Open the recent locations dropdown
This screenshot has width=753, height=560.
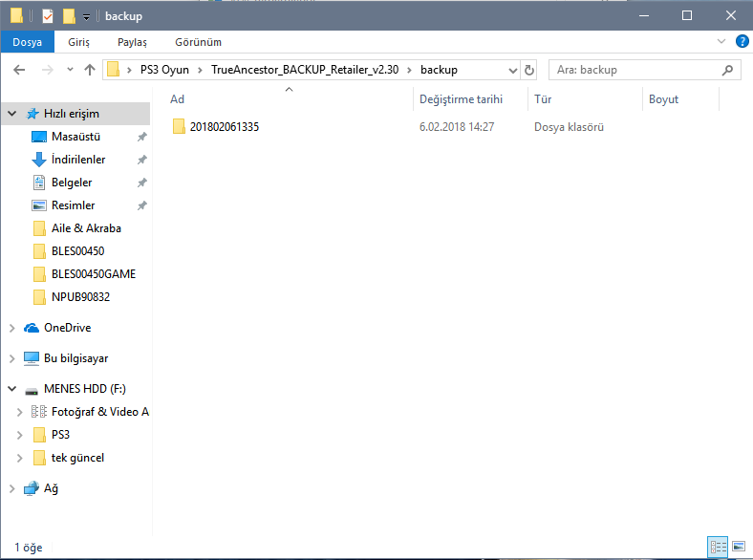(70, 70)
